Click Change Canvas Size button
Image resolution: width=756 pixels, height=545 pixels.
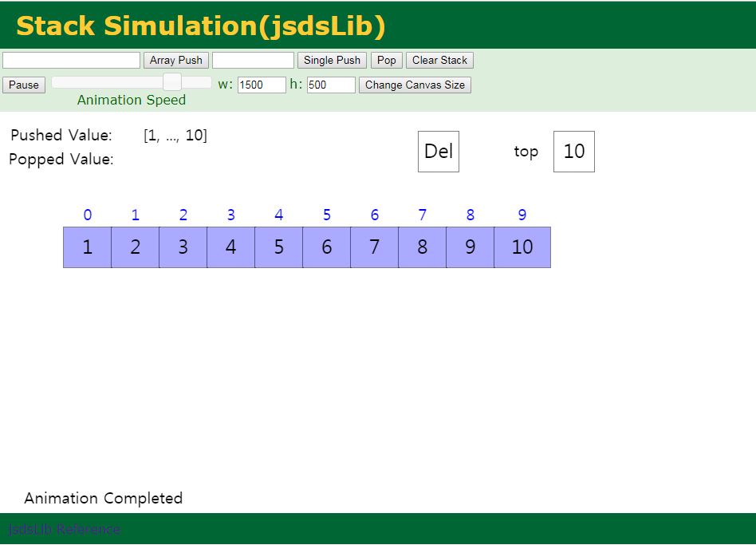tap(415, 85)
